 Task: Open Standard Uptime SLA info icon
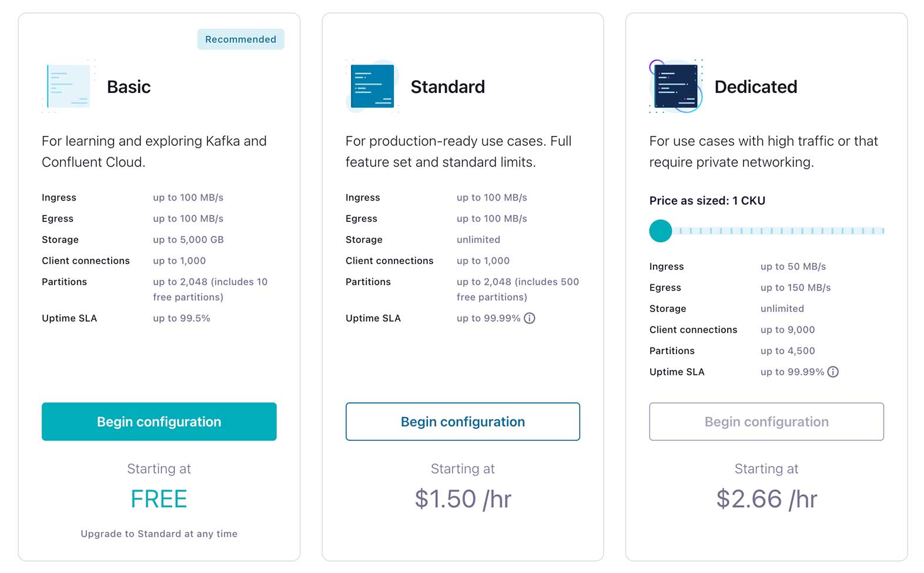530,318
